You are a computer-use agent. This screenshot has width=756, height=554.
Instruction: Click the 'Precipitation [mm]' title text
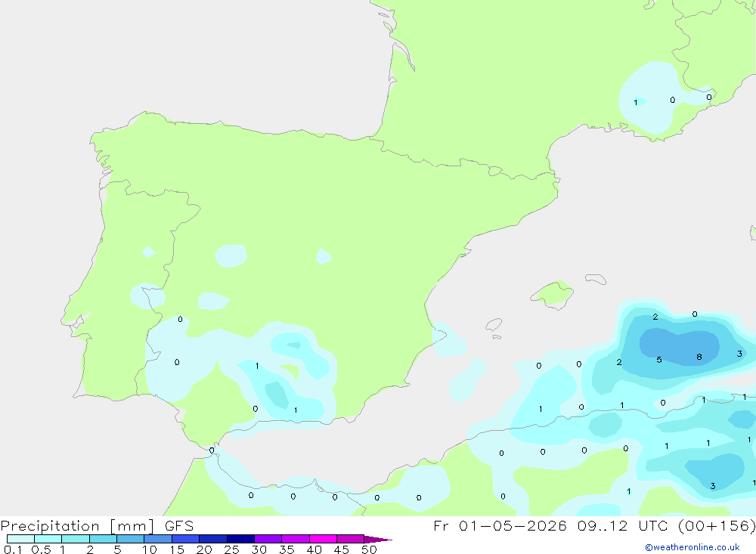(77, 526)
